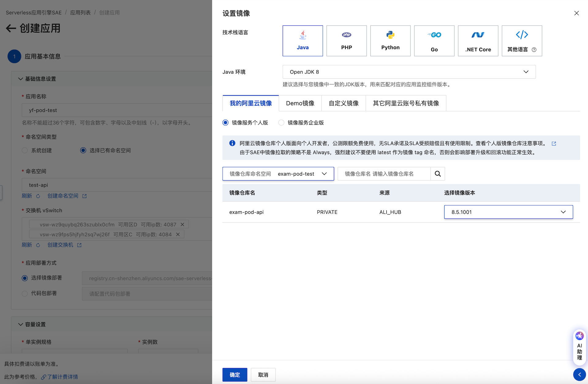
Task: Click the blue collapse arrow button at bottom right
Action: (x=579, y=374)
